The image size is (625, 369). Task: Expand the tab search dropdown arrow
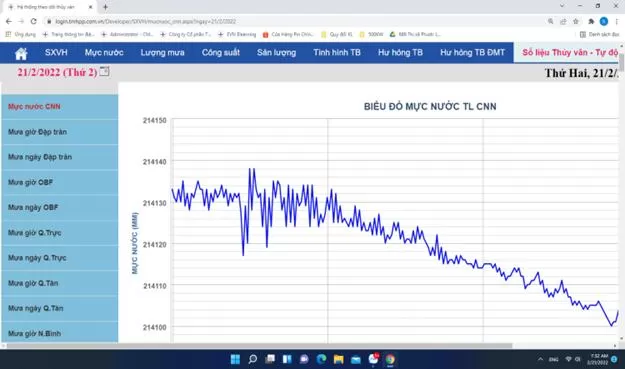[562, 6]
